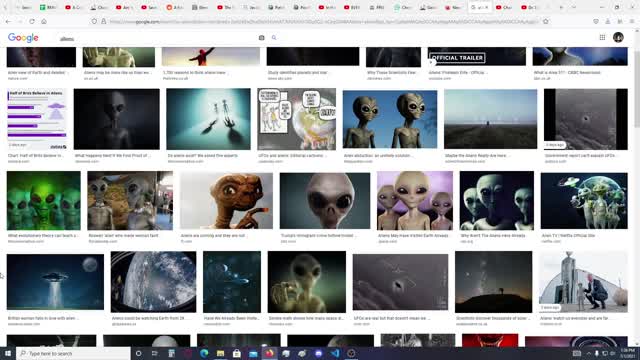Open Discord from the taskbar
640x360 pixels.
coord(318,353)
